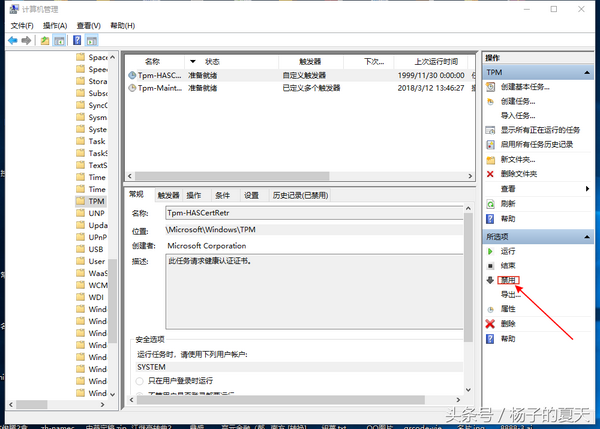
Task: Collapse the 所选项 section in actions pane
Action: (587, 236)
